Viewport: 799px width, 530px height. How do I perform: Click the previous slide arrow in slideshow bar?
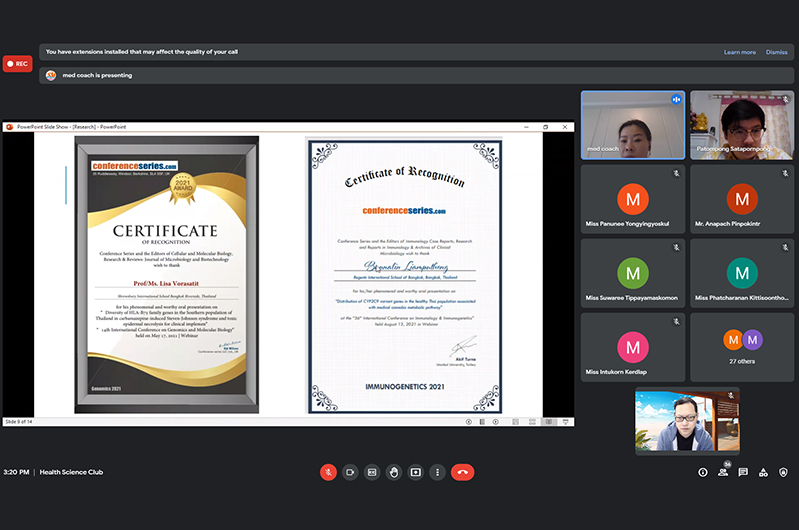(469, 422)
